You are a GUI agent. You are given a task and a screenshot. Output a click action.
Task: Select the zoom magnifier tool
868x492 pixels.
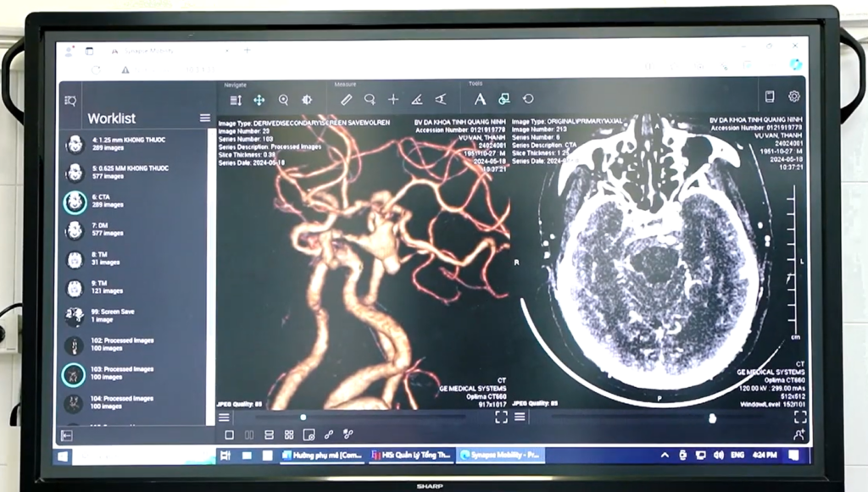tap(283, 100)
